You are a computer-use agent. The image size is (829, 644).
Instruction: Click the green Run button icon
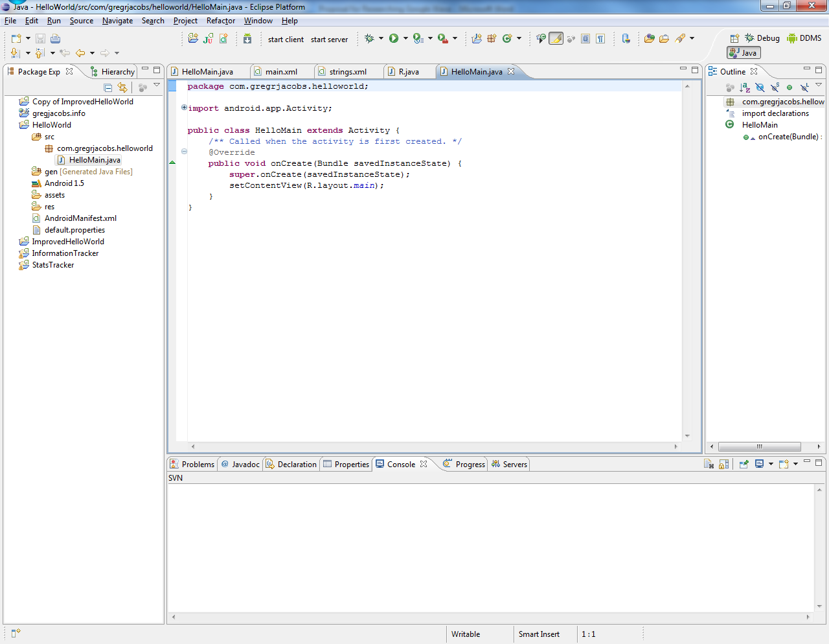point(394,39)
